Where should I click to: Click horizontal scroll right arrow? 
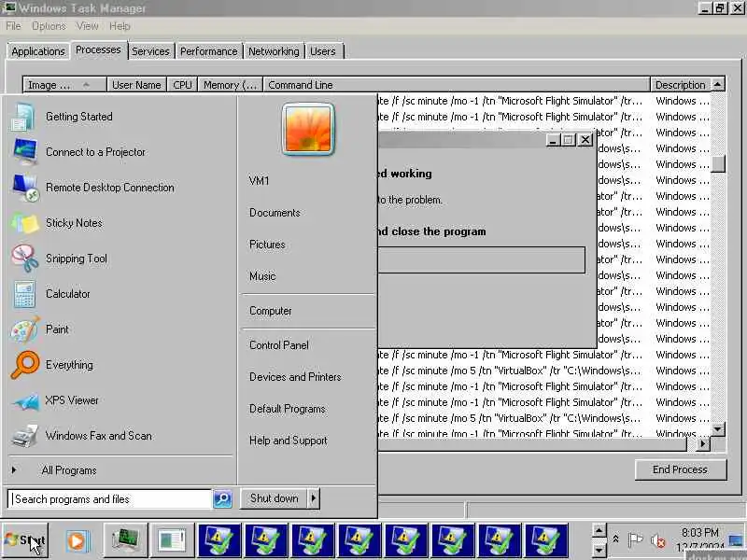click(703, 444)
